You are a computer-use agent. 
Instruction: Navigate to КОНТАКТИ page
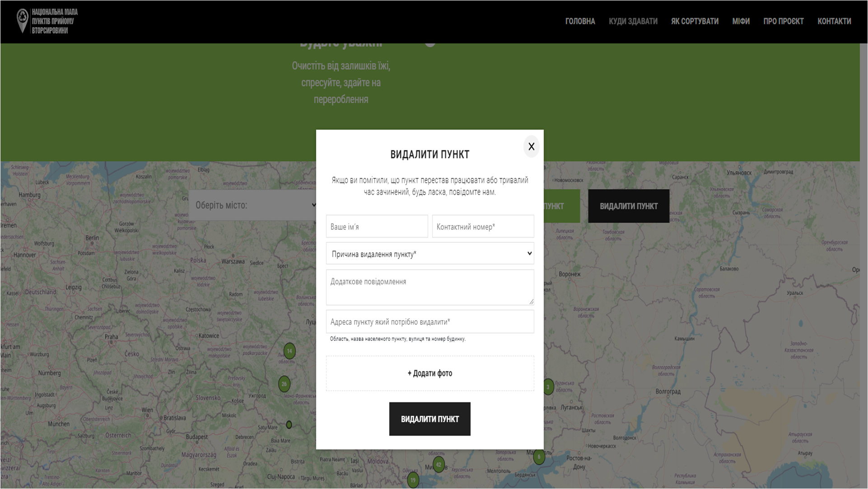click(x=834, y=21)
